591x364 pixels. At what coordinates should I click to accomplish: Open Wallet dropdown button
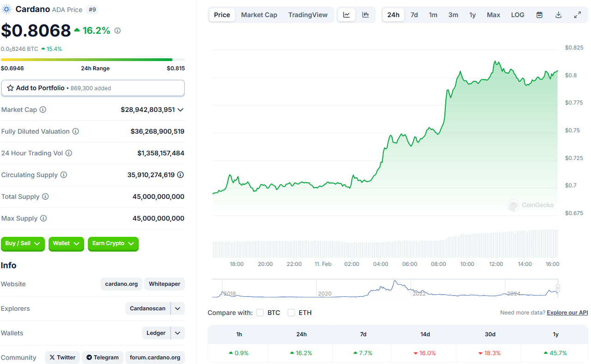pyautogui.click(x=66, y=243)
